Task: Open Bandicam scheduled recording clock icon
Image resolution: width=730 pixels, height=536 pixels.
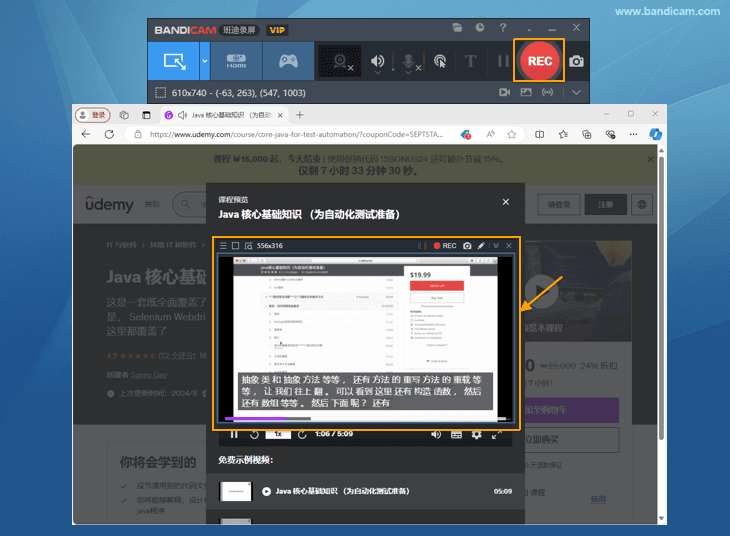Action: tap(480, 28)
